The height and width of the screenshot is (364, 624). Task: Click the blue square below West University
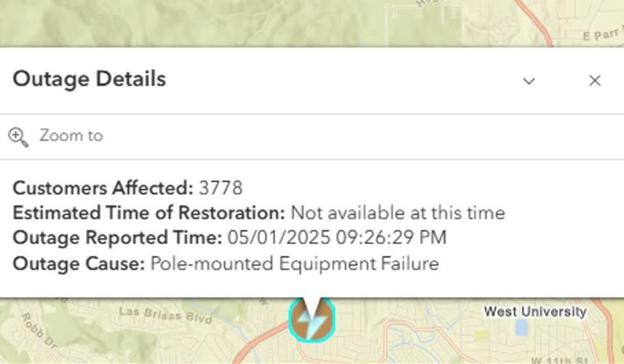(x=521, y=328)
